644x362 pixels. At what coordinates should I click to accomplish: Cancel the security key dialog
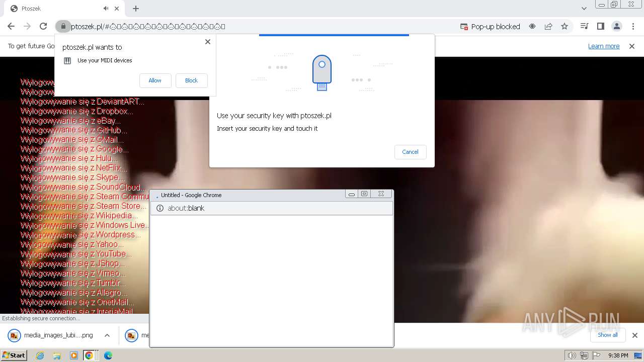click(x=410, y=152)
